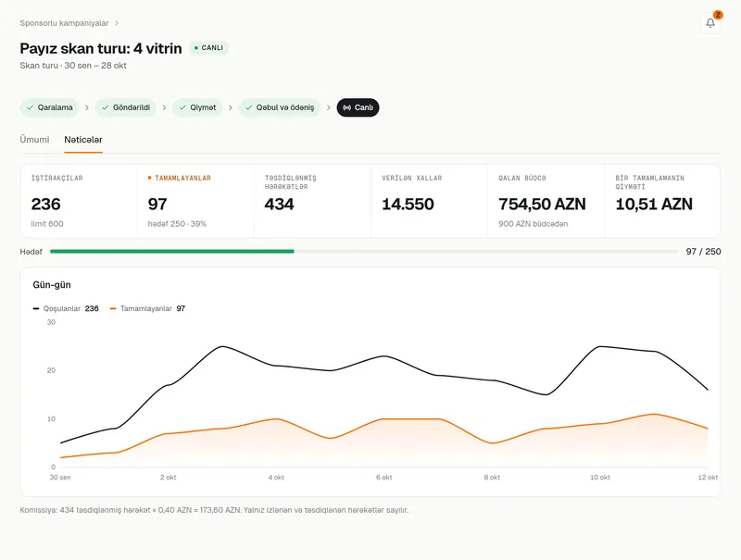This screenshot has height=560, width=741.
Task: Click the campaign title Payız skan turu
Action: pyautogui.click(x=101, y=49)
